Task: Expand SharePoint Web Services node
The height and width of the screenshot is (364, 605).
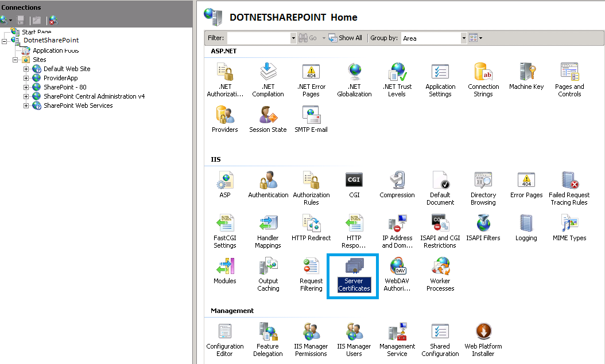Action: coord(26,106)
